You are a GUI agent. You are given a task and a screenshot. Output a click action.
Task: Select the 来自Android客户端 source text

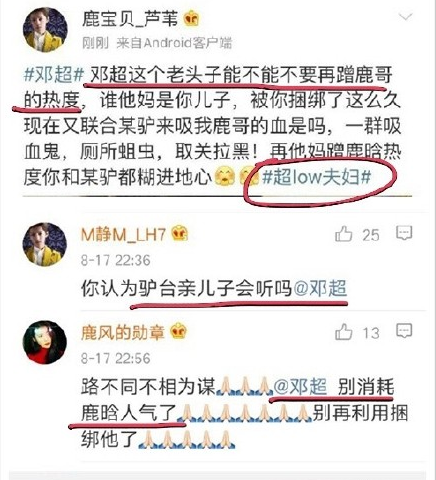pos(174,43)
